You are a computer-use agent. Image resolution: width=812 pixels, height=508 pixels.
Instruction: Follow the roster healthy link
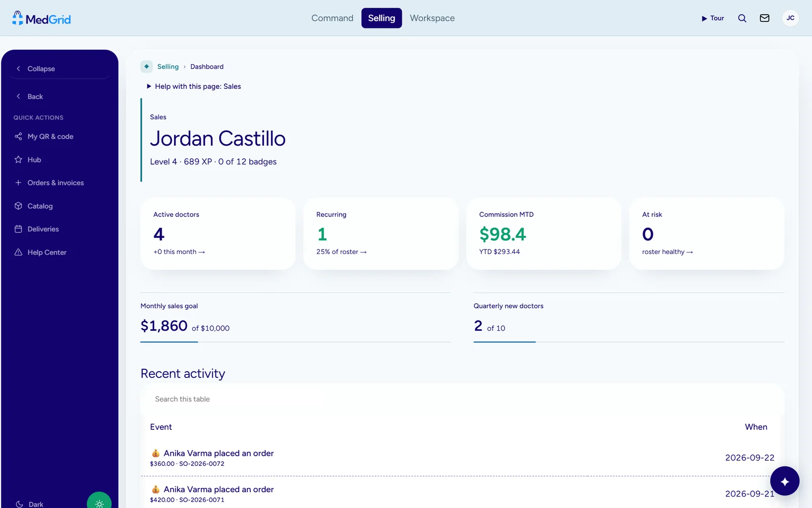coord(667,251)
